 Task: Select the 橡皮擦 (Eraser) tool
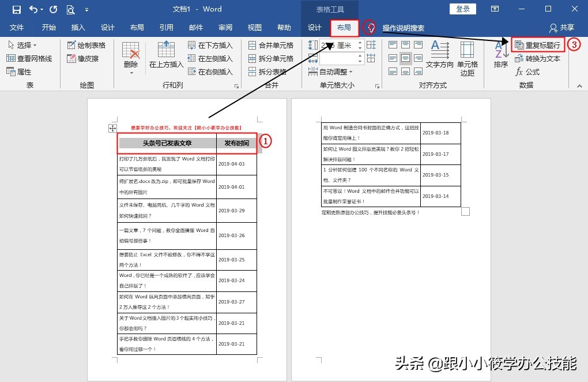[x=86, y=58]
